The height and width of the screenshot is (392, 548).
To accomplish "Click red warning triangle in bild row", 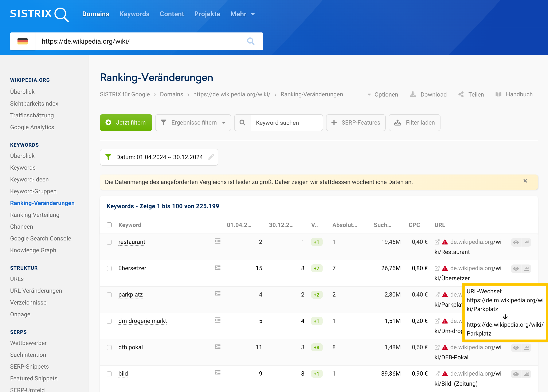I will 445,373.
